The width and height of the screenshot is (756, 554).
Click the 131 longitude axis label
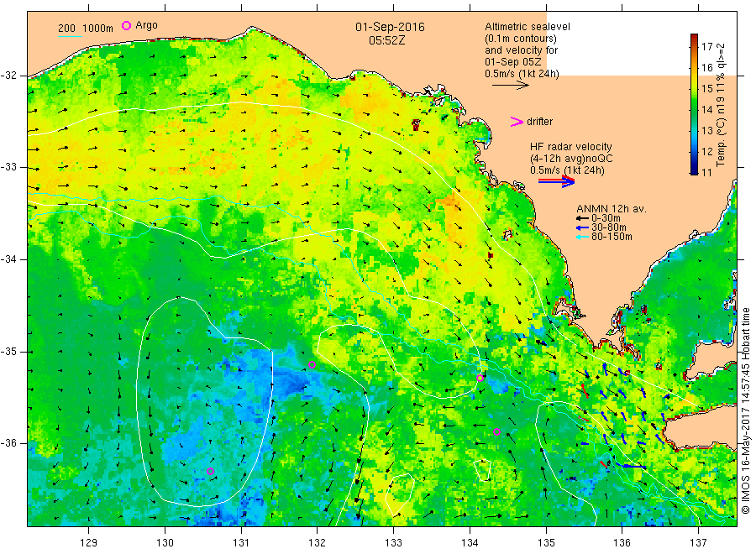point(241,543)
